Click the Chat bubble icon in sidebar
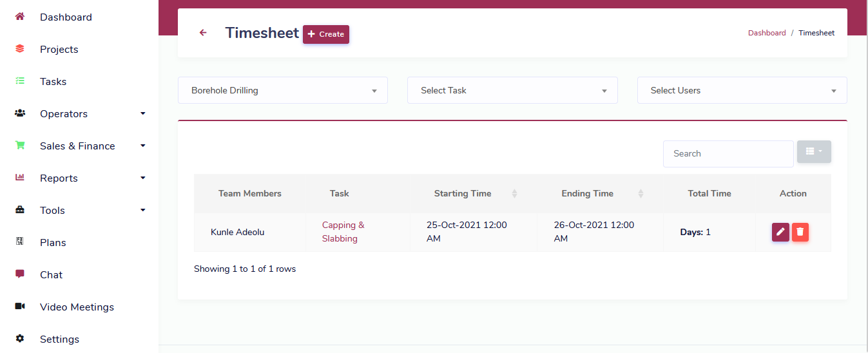 [20, 274]
